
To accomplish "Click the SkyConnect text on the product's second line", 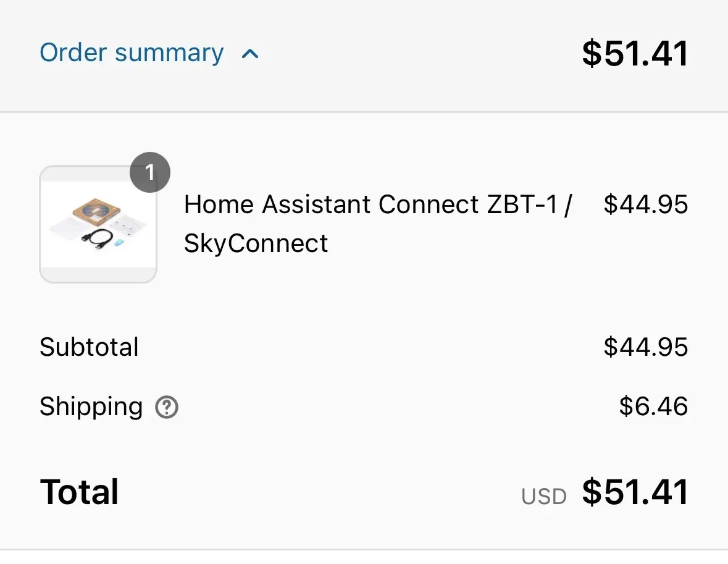I will coord(256,243).
